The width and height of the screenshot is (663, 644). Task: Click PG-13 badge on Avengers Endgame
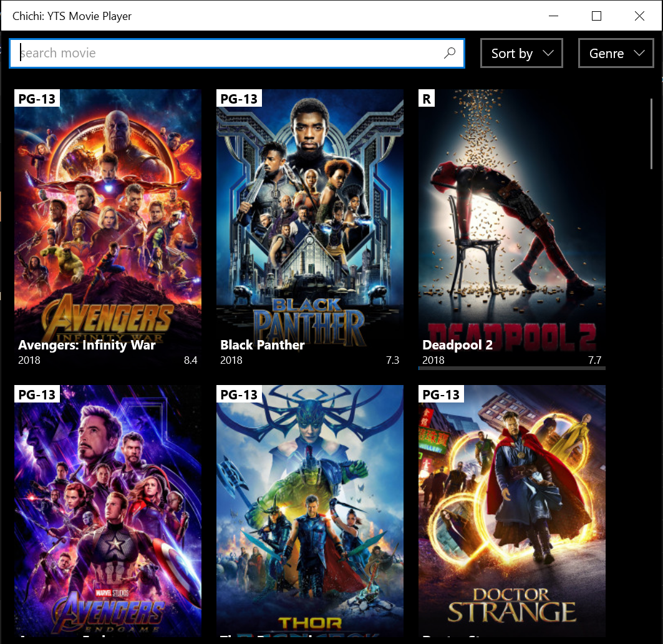37,394
